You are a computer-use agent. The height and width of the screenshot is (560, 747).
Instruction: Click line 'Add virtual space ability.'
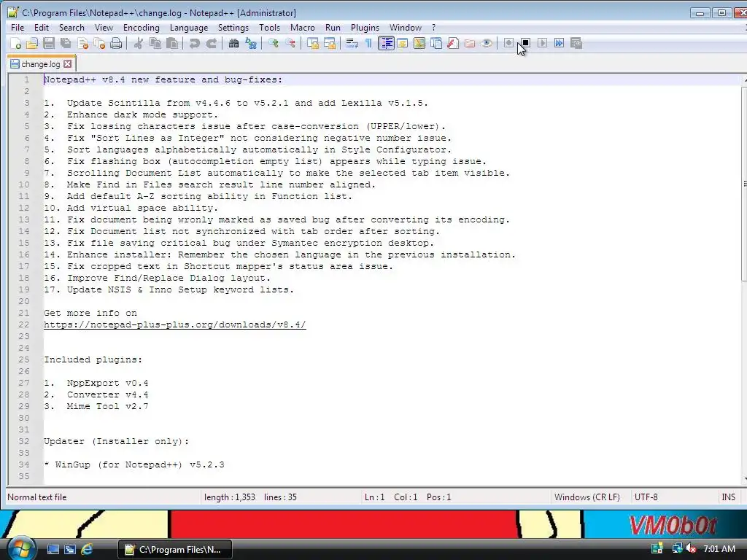[142, 208]
